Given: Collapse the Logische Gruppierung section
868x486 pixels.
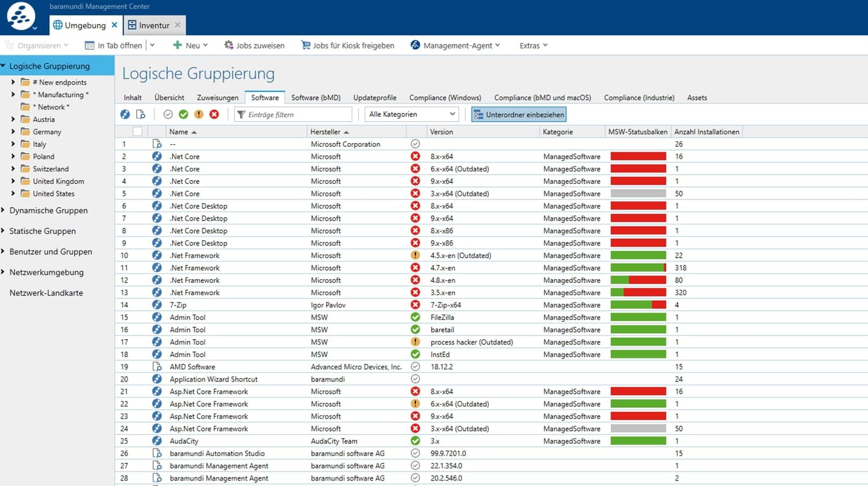Looking at the screenshot, I should [x=3, y=66].
